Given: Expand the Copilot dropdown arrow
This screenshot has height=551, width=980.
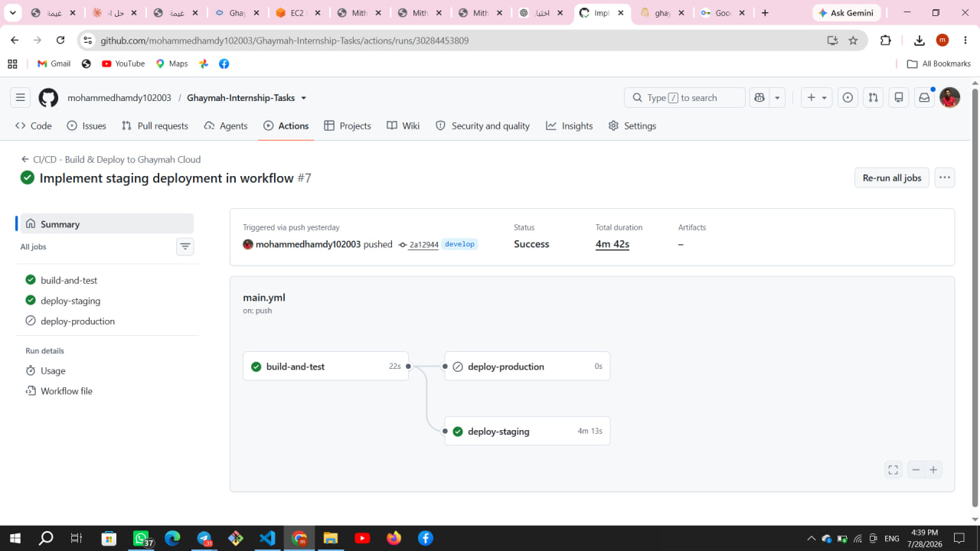Looking at the screenshot, I should (778, 98).
